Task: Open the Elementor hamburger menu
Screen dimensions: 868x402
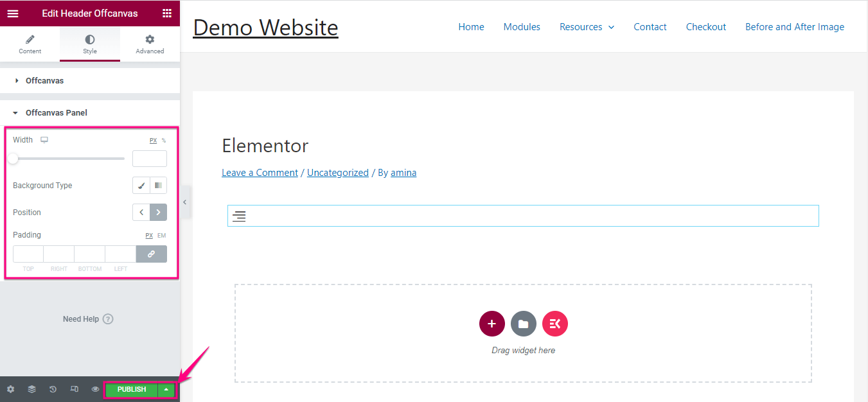Action: (x=13, y=13)
